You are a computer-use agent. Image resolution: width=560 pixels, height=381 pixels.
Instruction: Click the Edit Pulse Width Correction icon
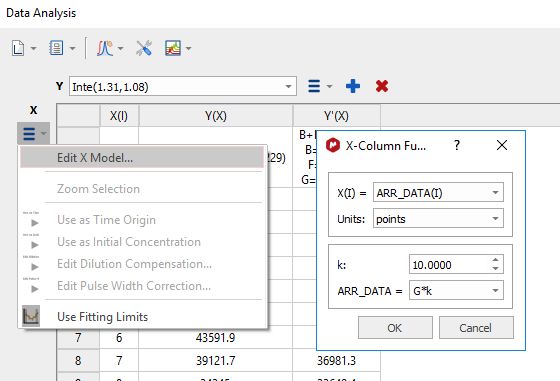pos(31,286)
